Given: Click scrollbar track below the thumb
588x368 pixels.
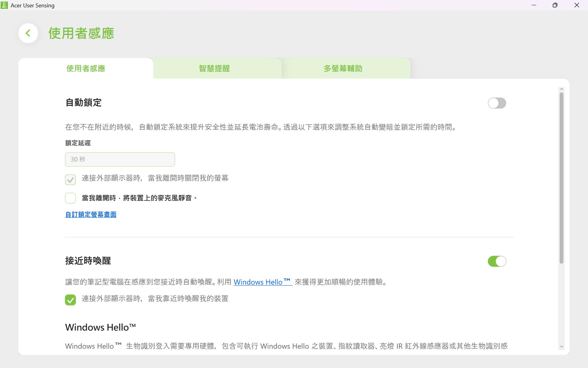Looking at the screenshot, I should click(561, 304).
